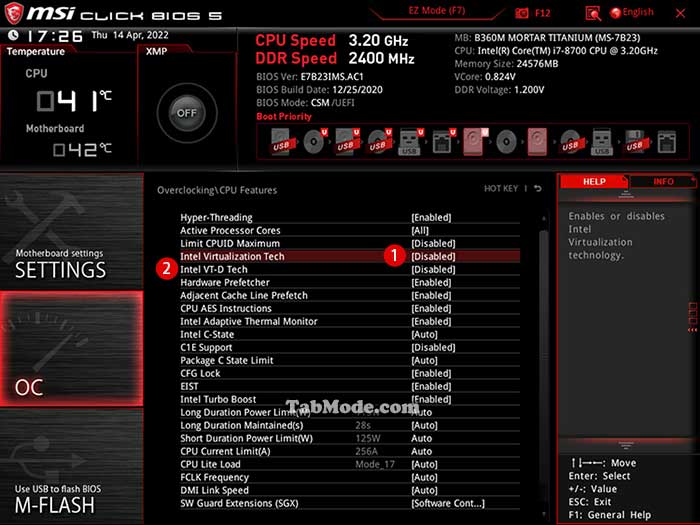Toggle Hardware Prefetcher [Enabled] value
The height and width of the screenshot is (525, 700).
point(431,282)
